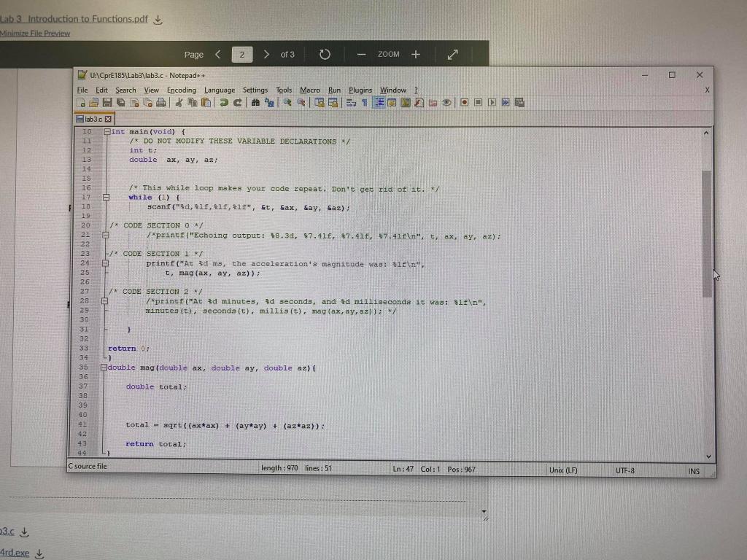The height and width of the screenshot is (560, 747).
Task: Open Lab 3 Introduction to Functions PDF link
Action: tap(71, 18)
